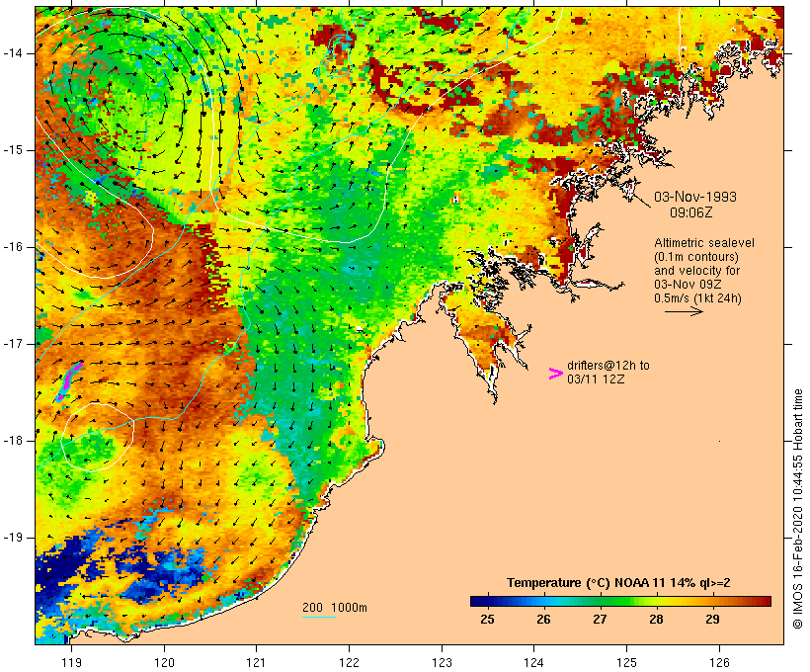Click the velocity scale reference arrow
The height and width of the screenshot is (672, 810).
pos(684,311)
